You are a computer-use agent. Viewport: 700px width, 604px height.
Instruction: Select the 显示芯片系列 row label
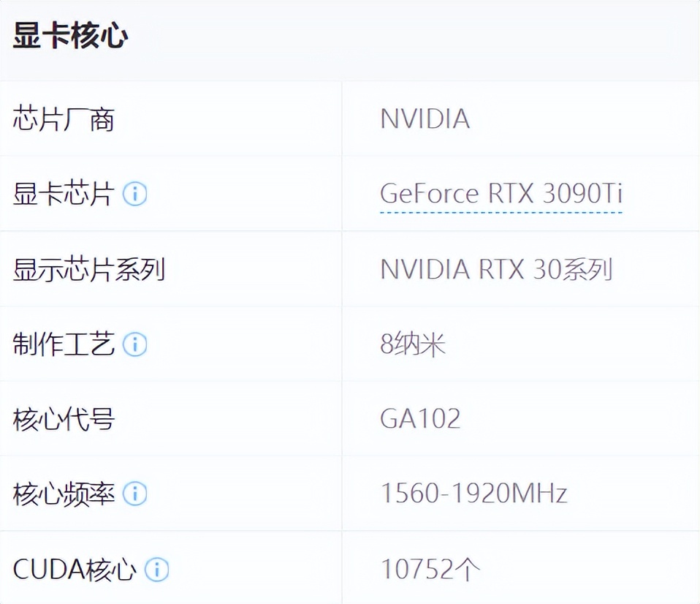click(x=89, y=270)
